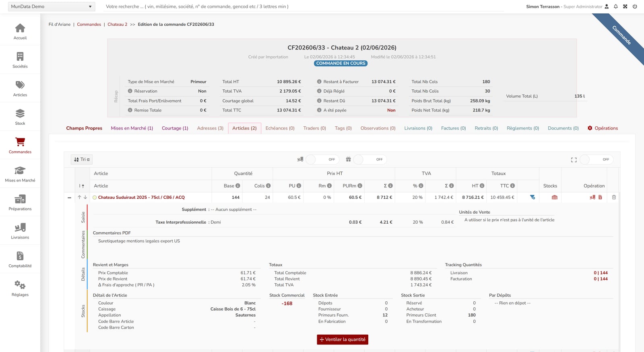Delete the Chateau Suduiraut article row
644x352 pixels.
click(x=614, y=198)
